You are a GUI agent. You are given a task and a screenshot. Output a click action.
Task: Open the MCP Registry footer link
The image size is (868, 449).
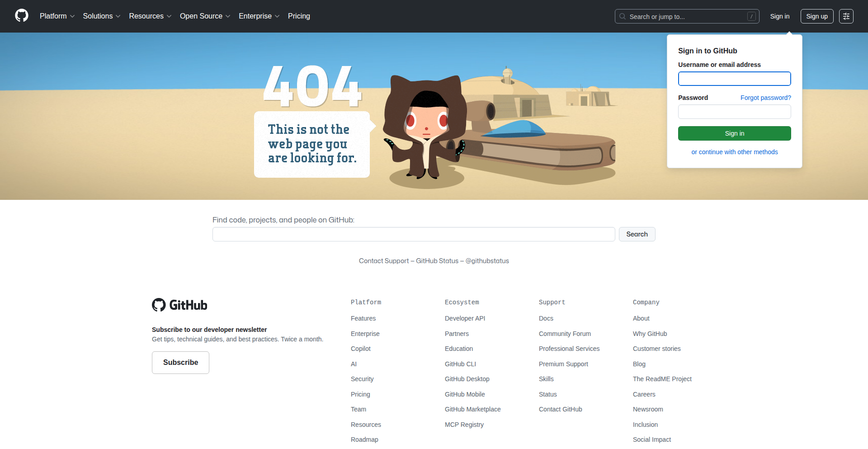click(464, 424)
